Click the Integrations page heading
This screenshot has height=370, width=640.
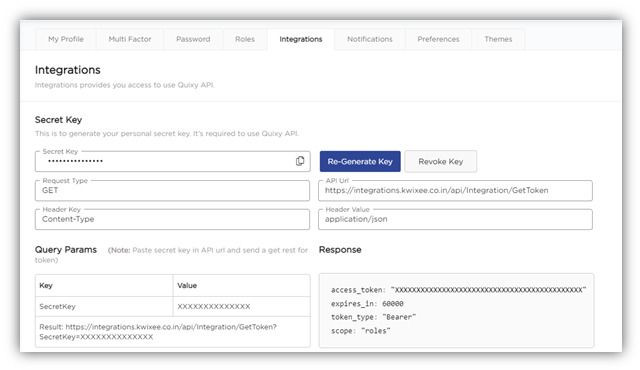tap(68, 70)
